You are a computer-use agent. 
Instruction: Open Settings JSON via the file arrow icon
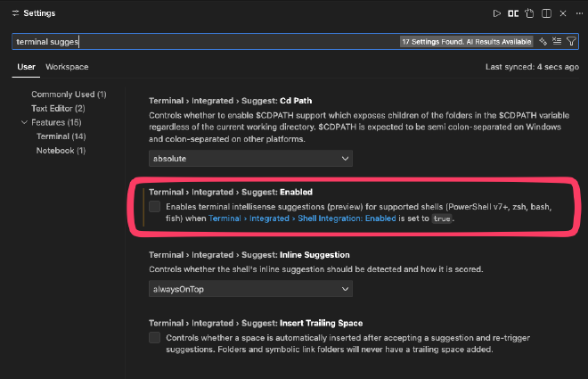tap(529, 13)
